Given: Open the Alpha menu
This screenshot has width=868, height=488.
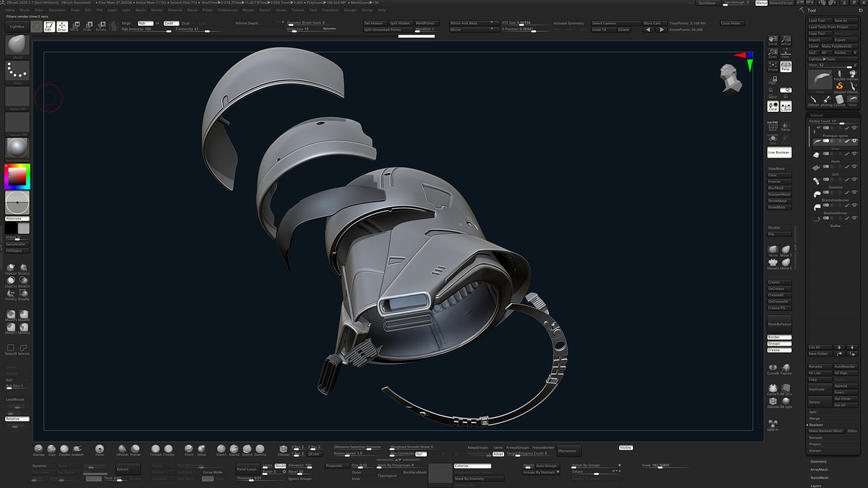Looking at the screenshot, I should 11,10.
